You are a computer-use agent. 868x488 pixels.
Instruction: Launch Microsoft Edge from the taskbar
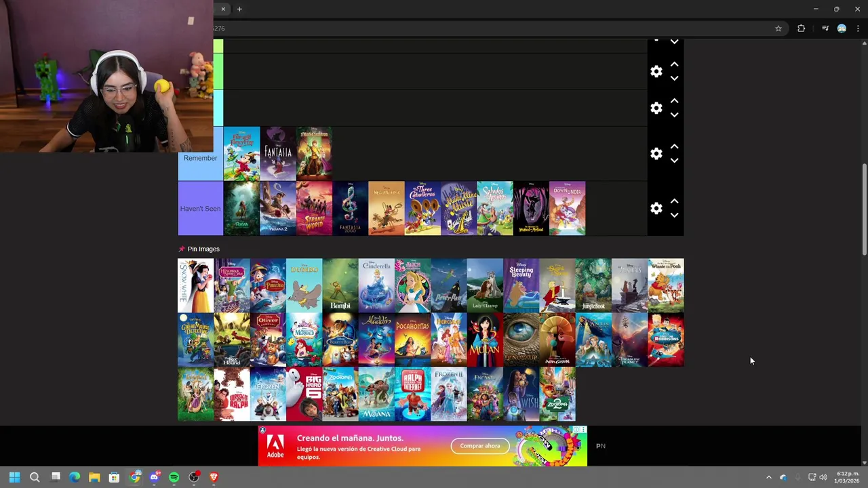(x=75, y=477)
